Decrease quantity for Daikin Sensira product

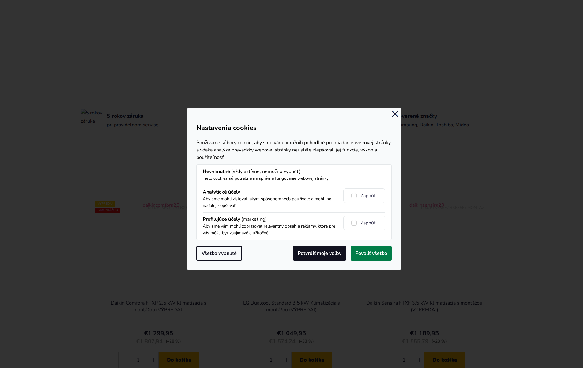tap(389, 360)
